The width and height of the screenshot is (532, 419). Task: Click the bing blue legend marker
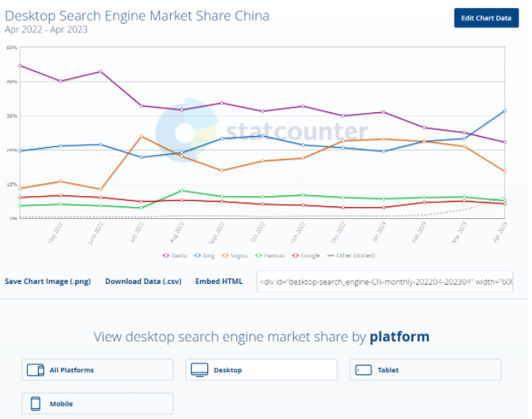point(199,257)
